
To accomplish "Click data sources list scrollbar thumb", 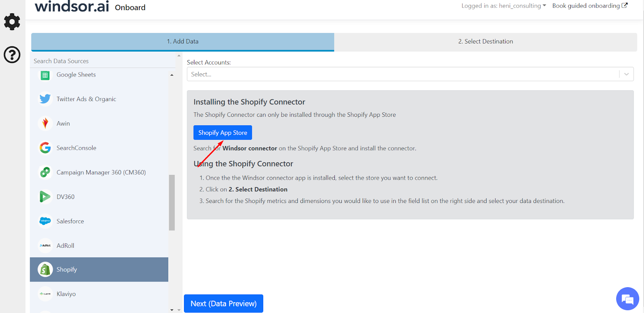I will point(172,202).
